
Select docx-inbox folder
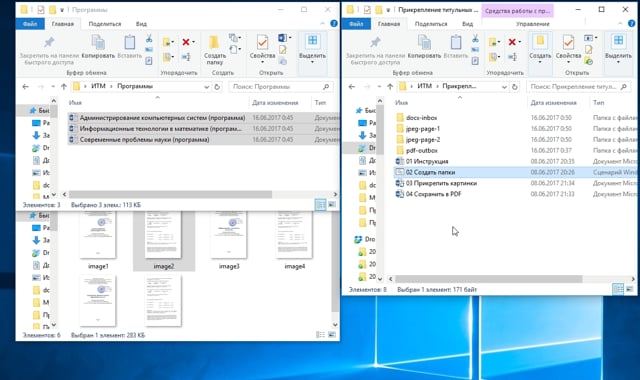click(421, 118)
